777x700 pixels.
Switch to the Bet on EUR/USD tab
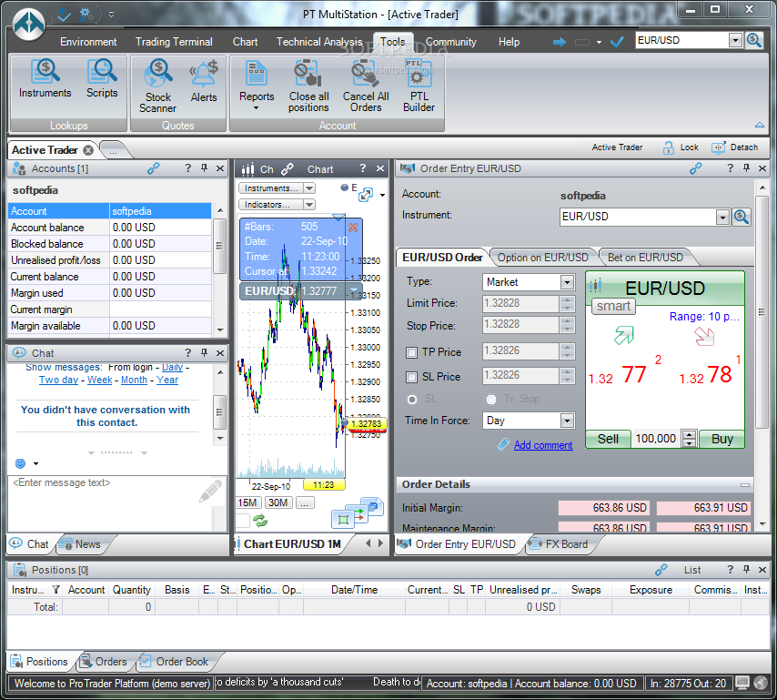pyautogui.click(x=645, y=258)
